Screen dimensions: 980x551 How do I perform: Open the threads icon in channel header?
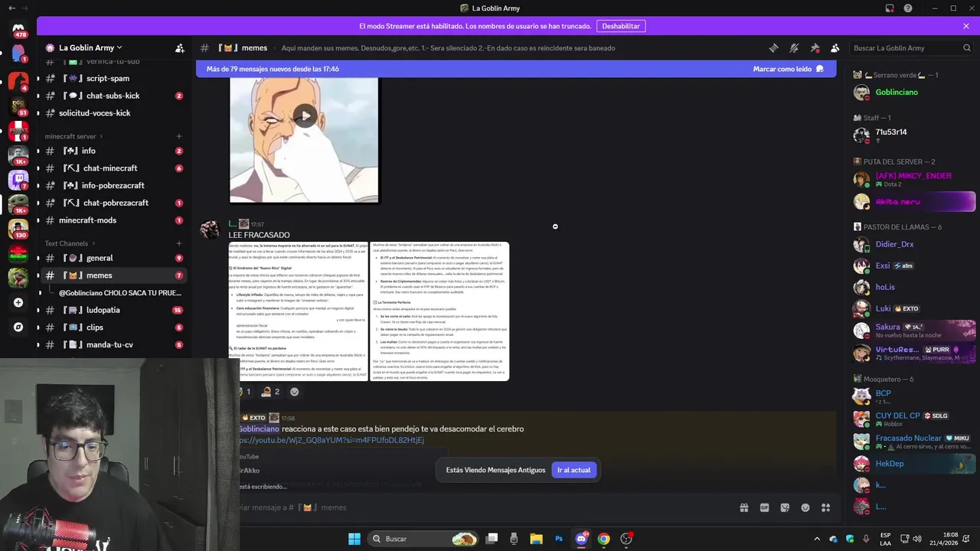tap(773, 47)
